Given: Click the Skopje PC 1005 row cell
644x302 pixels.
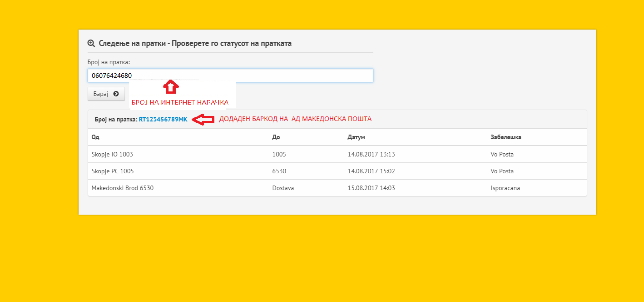Looking at the screenshot, I should pos(113,171).
